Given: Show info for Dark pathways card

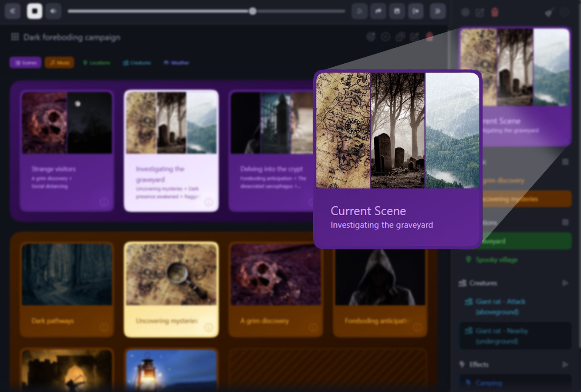Looking at the screenshot, I should (104, 328).
